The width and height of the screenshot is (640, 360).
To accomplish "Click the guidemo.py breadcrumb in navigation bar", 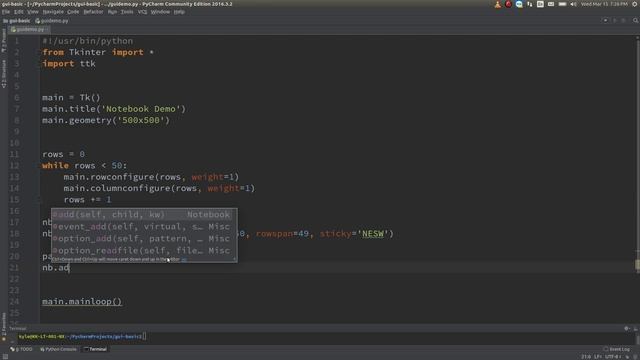I will (x=52, y=21).
